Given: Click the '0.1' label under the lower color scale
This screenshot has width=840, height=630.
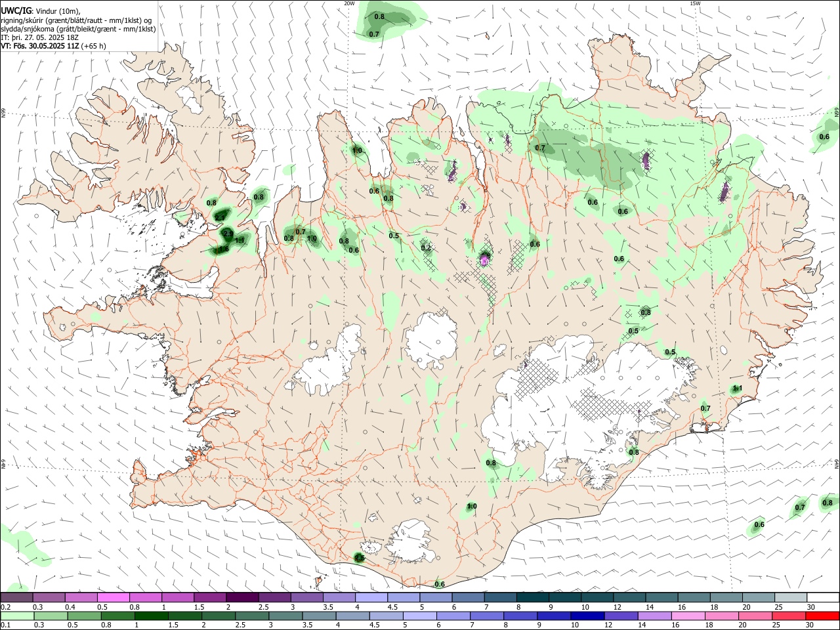Looking at the screenshot, I should [x=5, y=625].
